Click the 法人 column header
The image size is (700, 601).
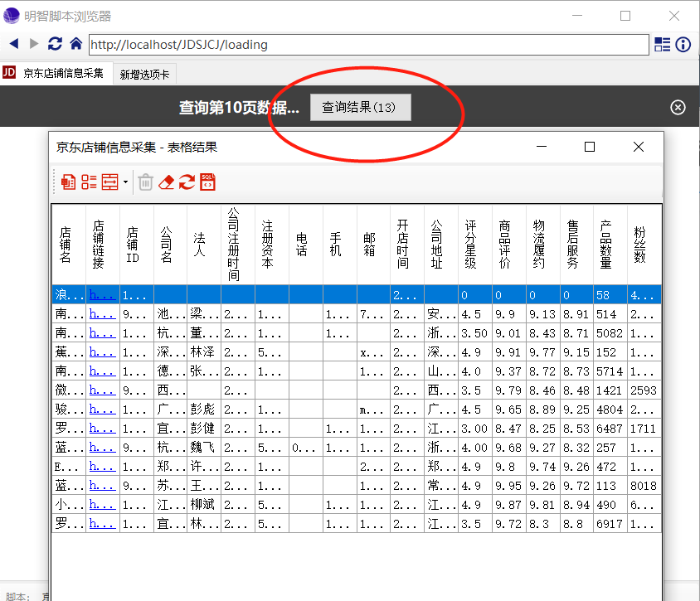pos(204,245)
